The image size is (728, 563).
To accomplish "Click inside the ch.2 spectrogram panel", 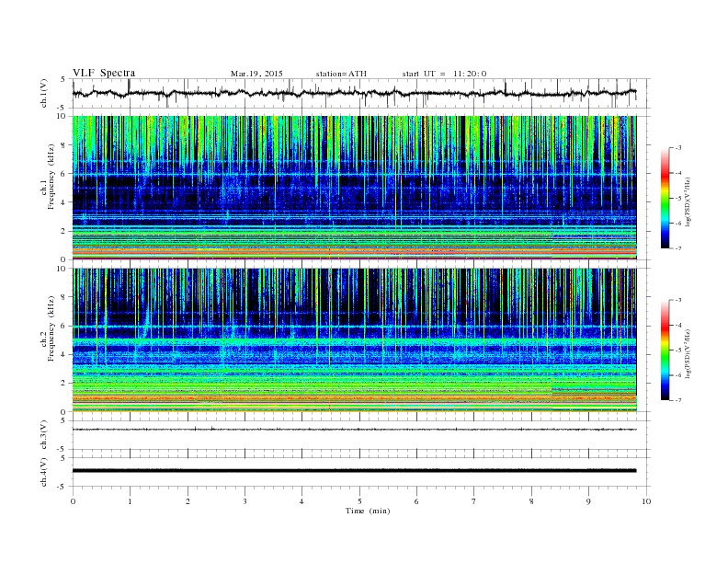I will 354,340.
